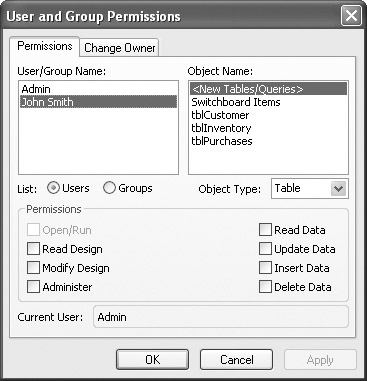Select the Permissions tab
The image size is (367, 381).
click(45, 46)
